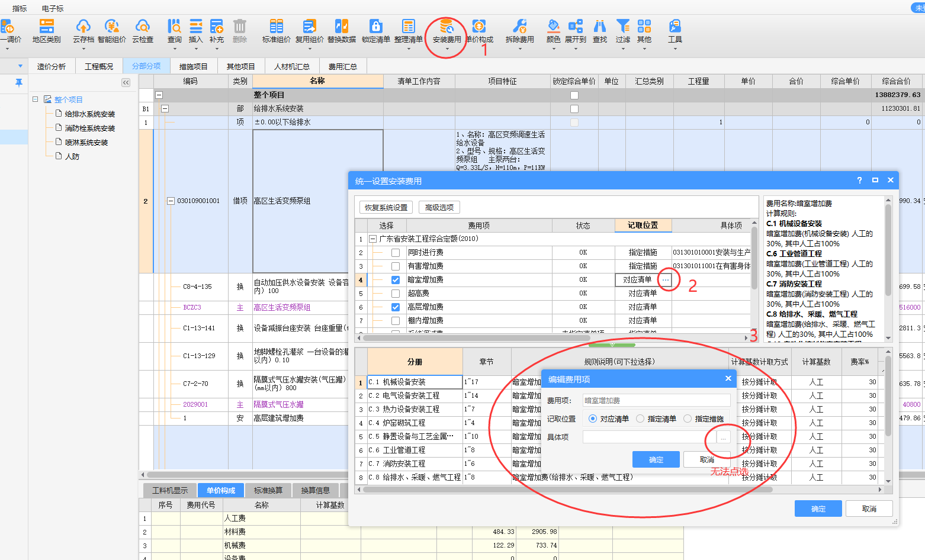This screenshot has width=925, height=560.
Task: Open the dropdown arrow under 展开到
Action: (x=575, y=49)
